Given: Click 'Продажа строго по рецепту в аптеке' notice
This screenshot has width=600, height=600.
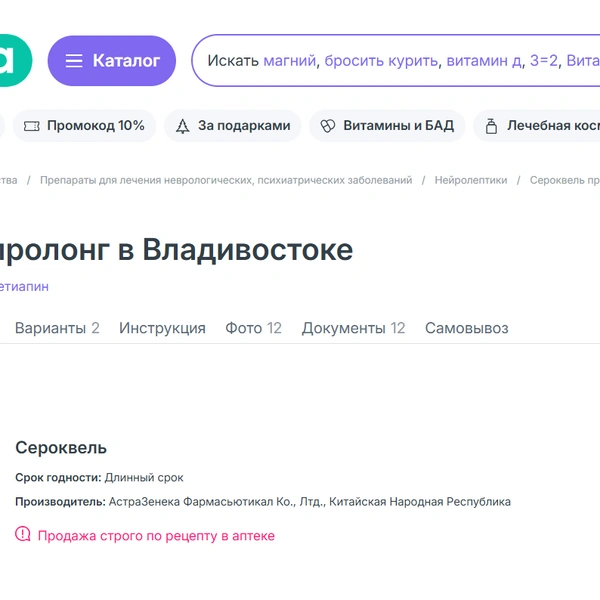Looking at the screenshot, I should coord(156,536).
